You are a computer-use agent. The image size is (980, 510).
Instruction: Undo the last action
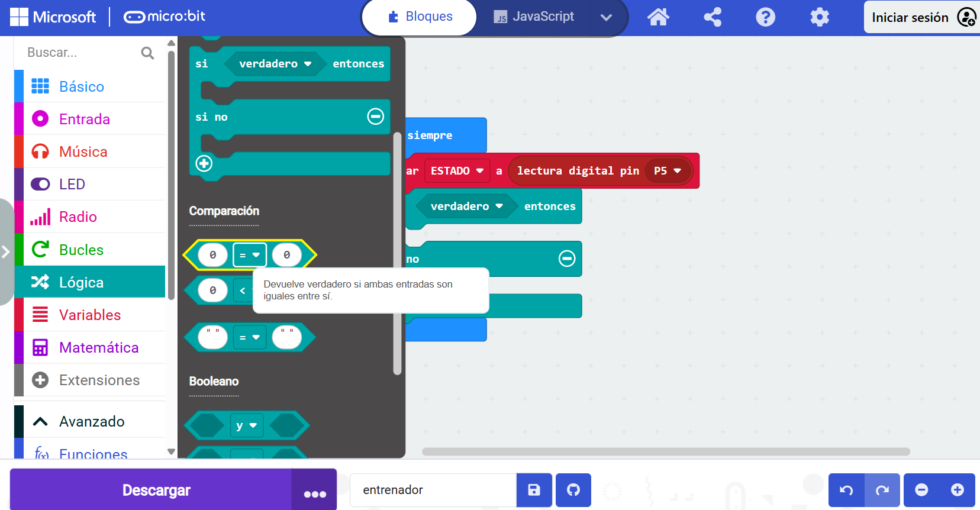click(846, 490)
